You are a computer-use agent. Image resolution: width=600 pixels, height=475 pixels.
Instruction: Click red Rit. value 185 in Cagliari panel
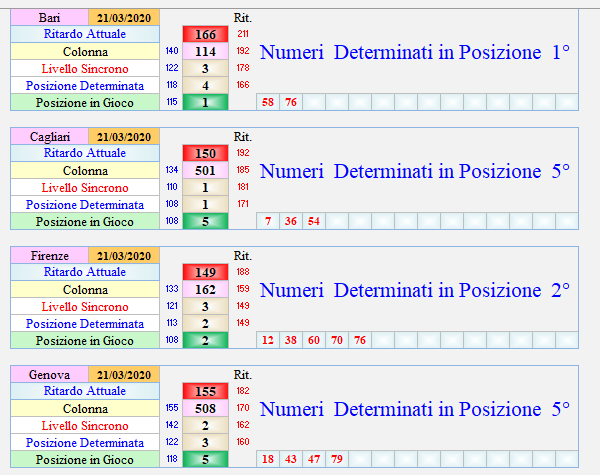pos(243,170)
